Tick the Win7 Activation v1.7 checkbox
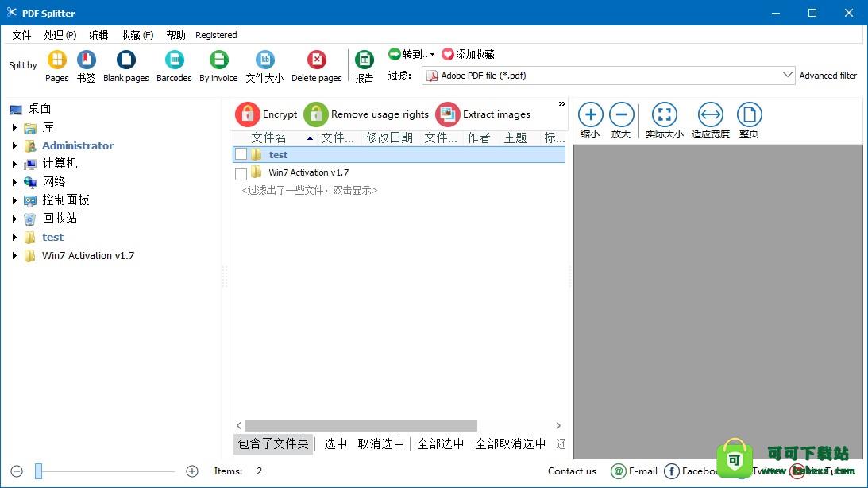Image resolution: width=868 pixels, height=488 pixels. click(241, 173)
